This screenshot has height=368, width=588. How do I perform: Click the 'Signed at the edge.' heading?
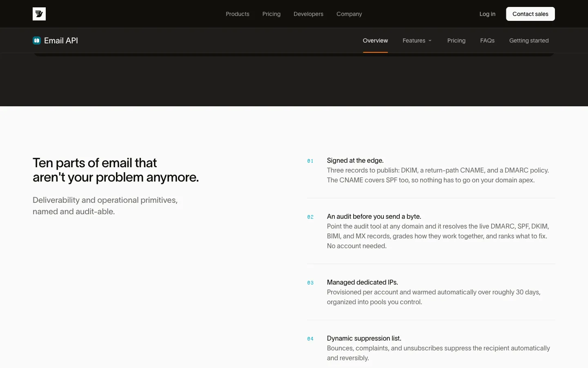click(x=355, y=161)
